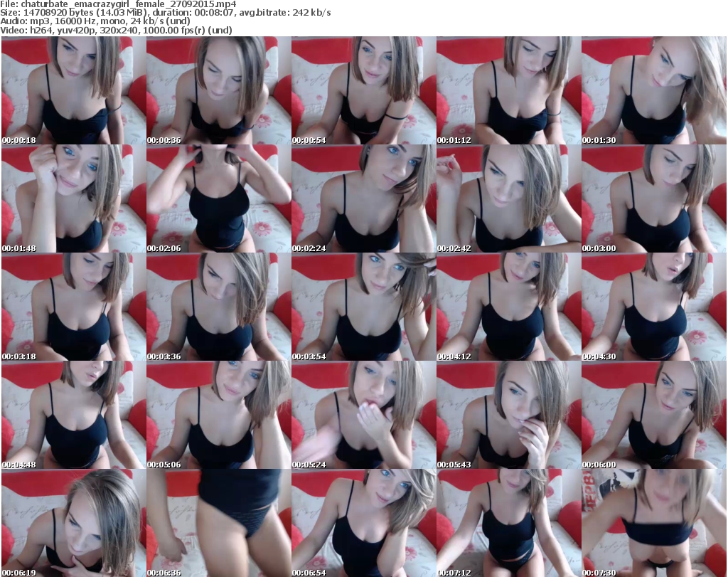Choose the frame at 00:04:48
Viewport: 728px width, 577px height.
click(74, 415)
